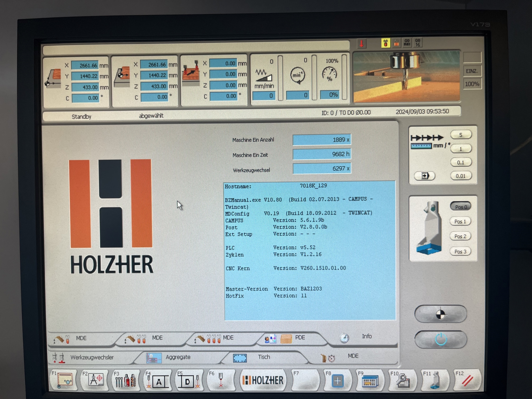Select Pos 3 position button
The image size is (532, 399).
pyautogui.click(x=460, y=252)
